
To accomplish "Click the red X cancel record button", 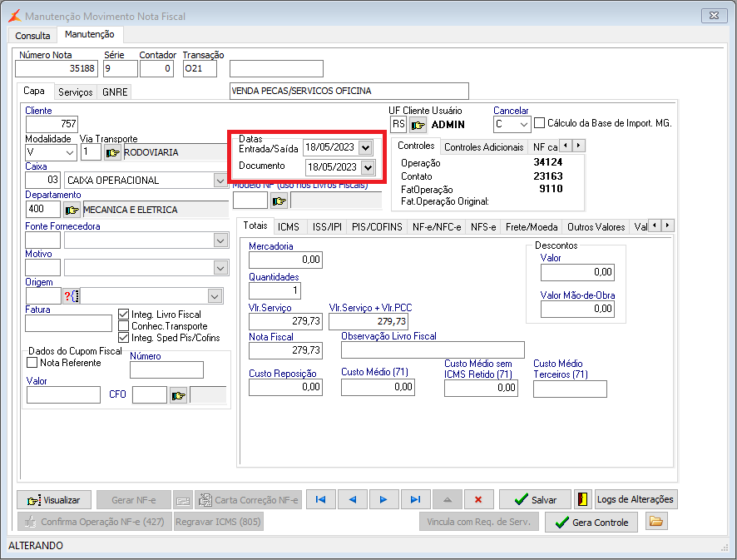I will click(477, 499).
